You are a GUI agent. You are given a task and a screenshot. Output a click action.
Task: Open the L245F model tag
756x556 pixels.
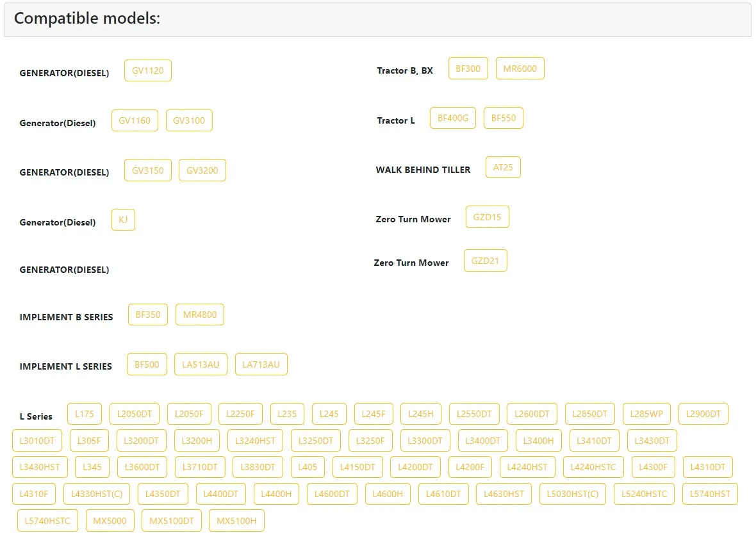pyautogui.click(x=373, y=414)
